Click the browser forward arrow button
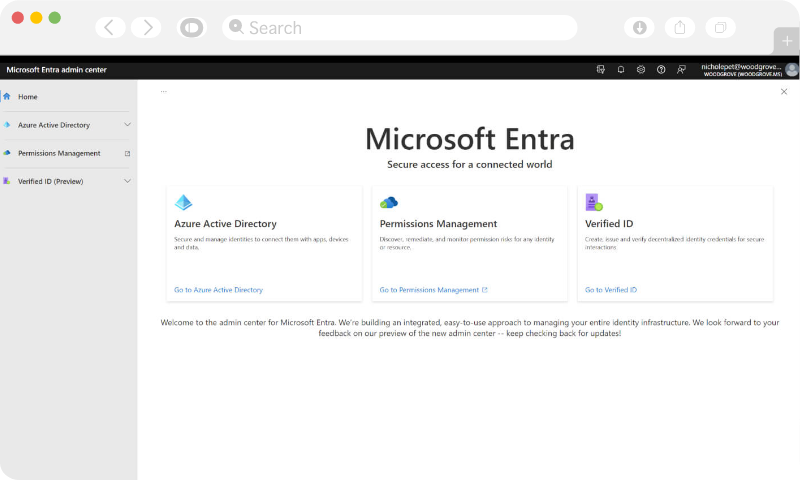Viewport: 800px width, 480px height. click(146, 28)
